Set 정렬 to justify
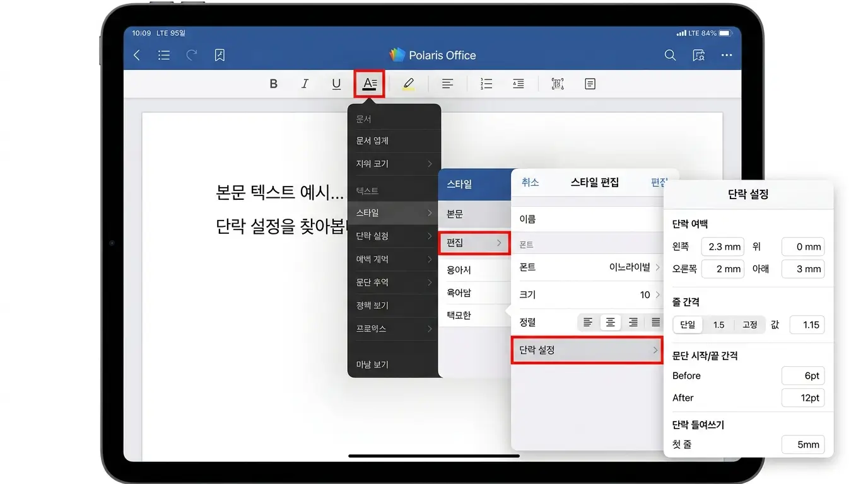The image size is (868, 484). (x=655, y=322)
